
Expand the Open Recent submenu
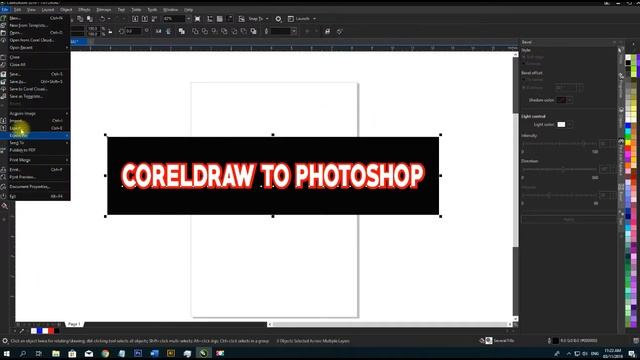tap(35, 48)
